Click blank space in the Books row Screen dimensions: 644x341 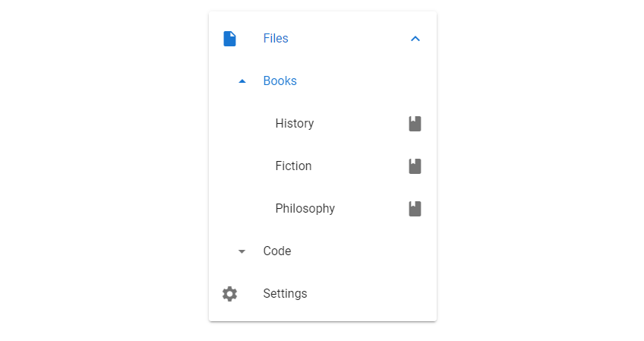361,81
